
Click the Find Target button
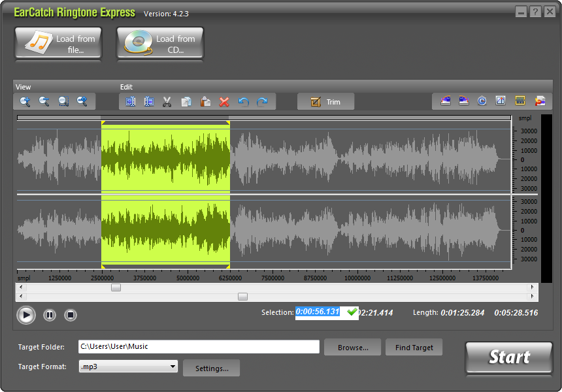point(414,347)
